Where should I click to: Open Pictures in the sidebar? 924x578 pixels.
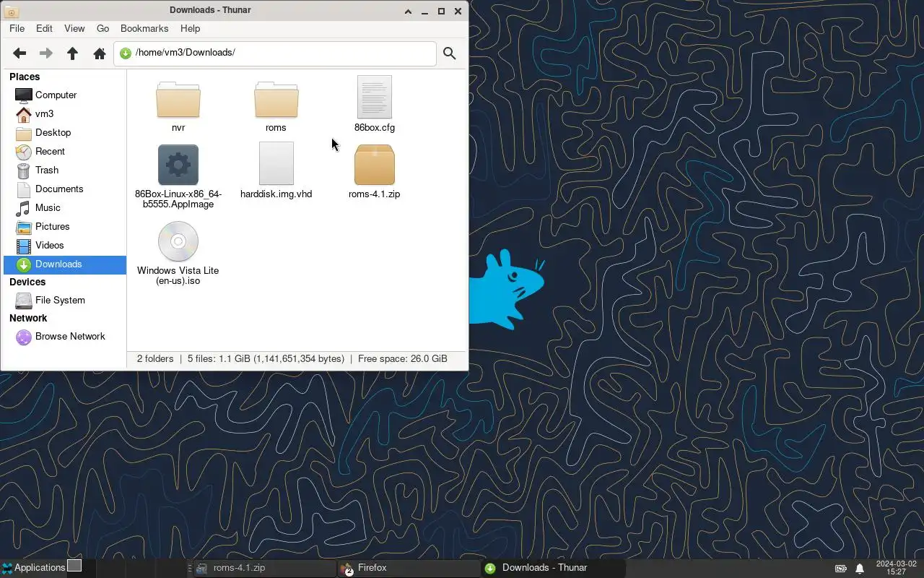click(x=65, y=226)
